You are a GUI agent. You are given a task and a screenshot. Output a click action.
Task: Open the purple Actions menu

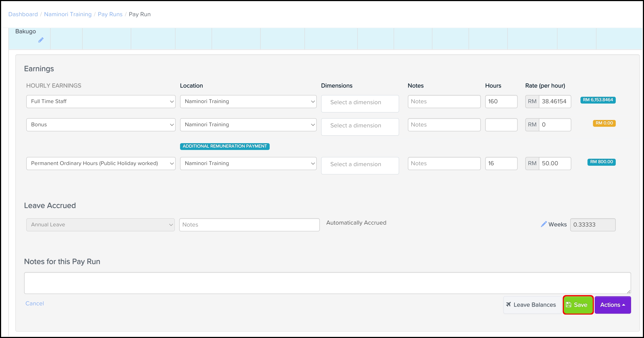tap(612, 305)
